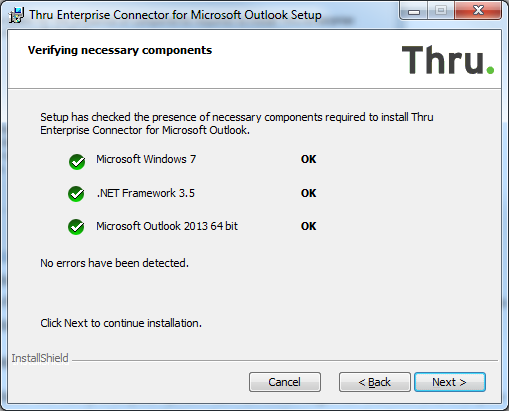Click the green checkmark beside Microsoft Windows 7
Image resolution: width=509 pixels, height=411 pixels.
[x=77, y=162]
